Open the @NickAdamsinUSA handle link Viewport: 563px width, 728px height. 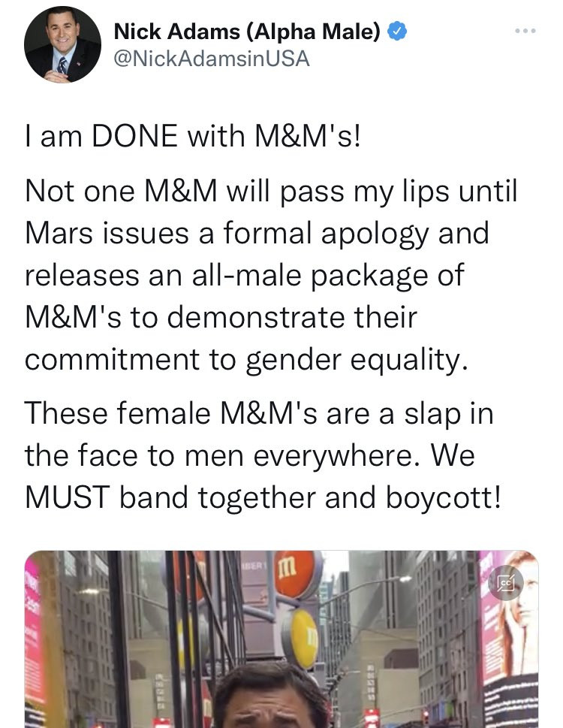pyautogui.click(x=212, y=59)
